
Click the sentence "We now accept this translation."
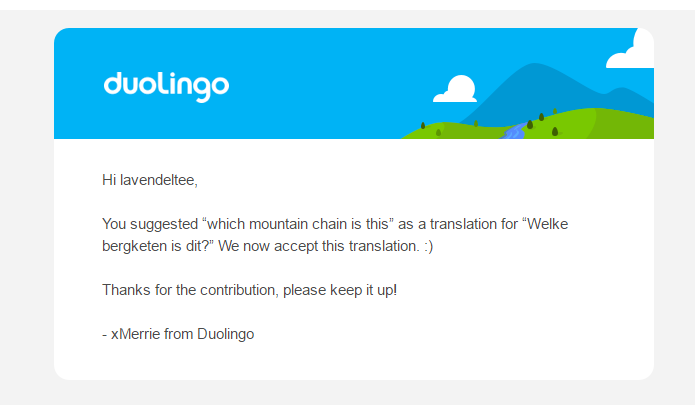tap(319, 246)
